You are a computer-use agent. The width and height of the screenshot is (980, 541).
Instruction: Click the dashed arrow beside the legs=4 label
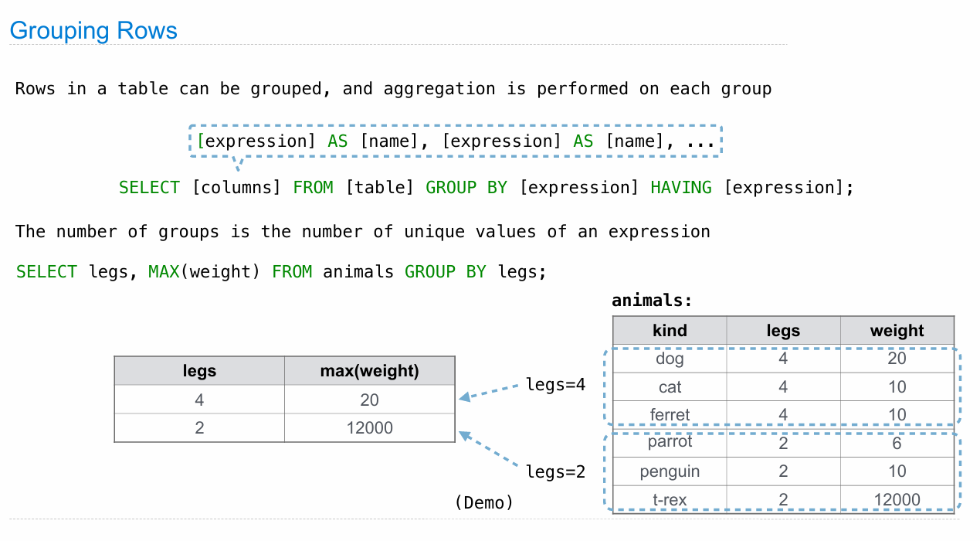490,392
